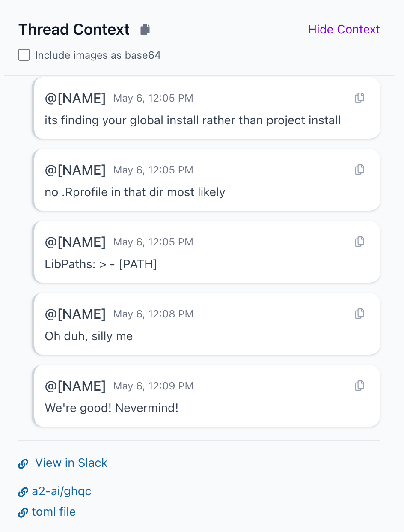Copy the 'global install' message
The width and height of the screenshot is (404, 532).
[359, 98]
